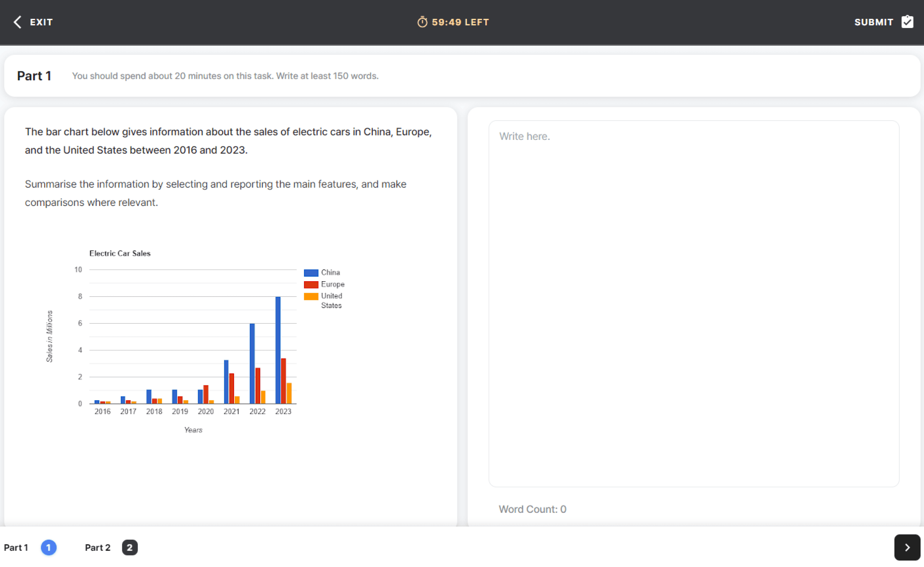Switch to the Part 2 tab

98,547
